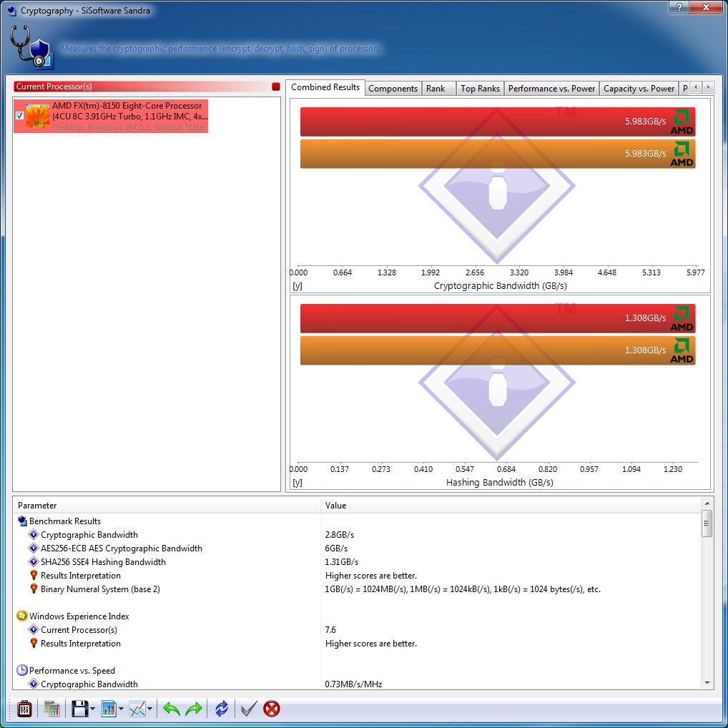Viewport: 728px width, 728px height.
Task: Select the Performance vs. Power tab
Action: (x=551, y=89)
